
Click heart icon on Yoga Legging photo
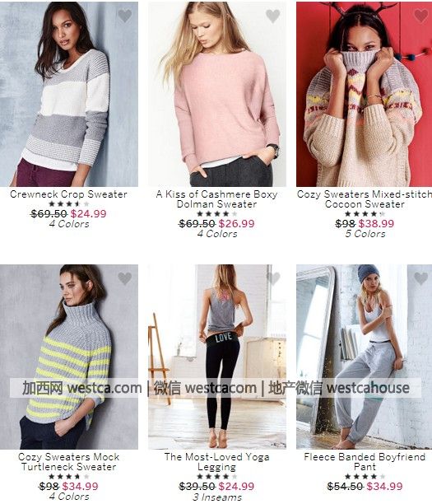272,278
